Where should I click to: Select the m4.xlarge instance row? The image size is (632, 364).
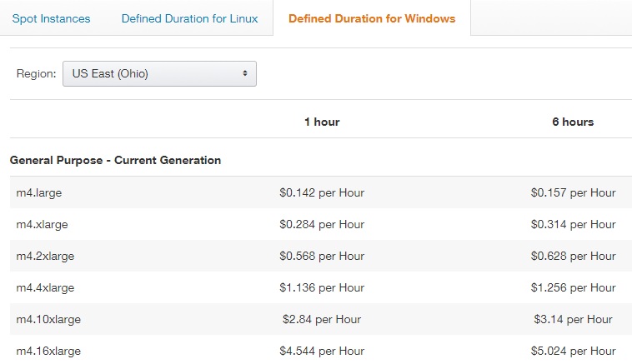click(43, 224)
